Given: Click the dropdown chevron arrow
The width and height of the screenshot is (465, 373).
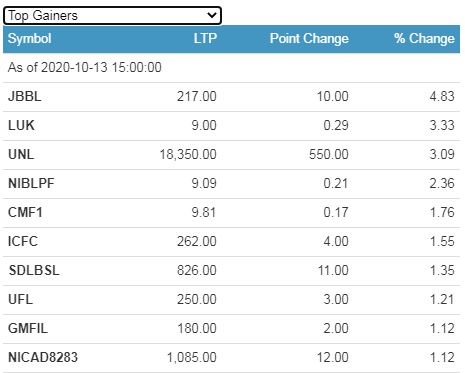Looking at the screenshot, I should [x=212, y=15].
